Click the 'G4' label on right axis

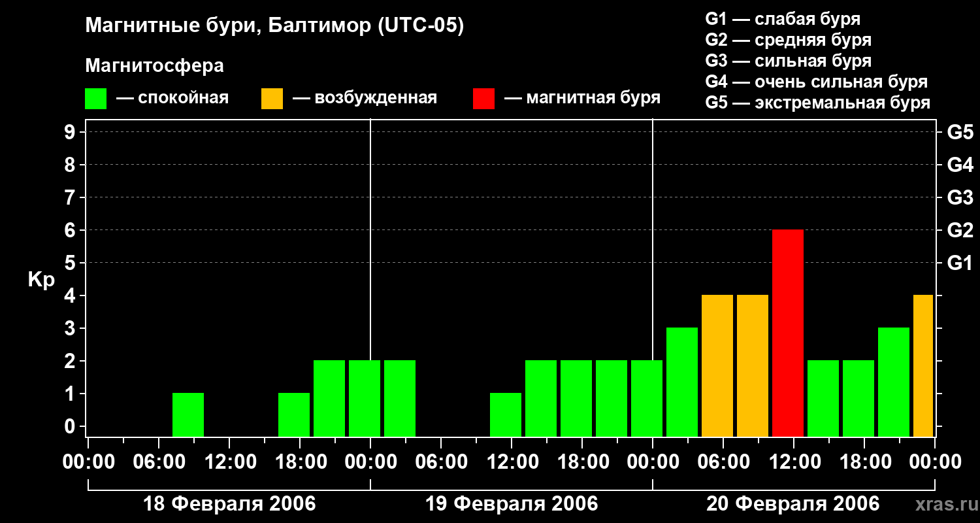tap(960, 165)
